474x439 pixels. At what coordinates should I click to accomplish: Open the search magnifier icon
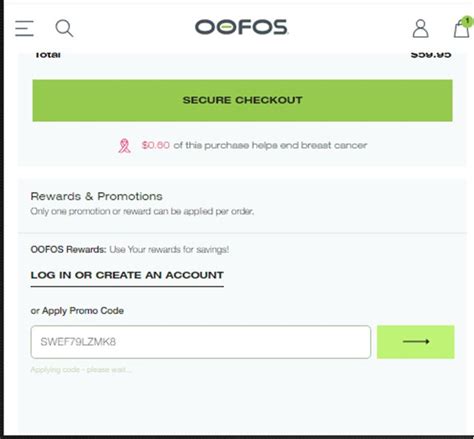click(x=64, y=28)
